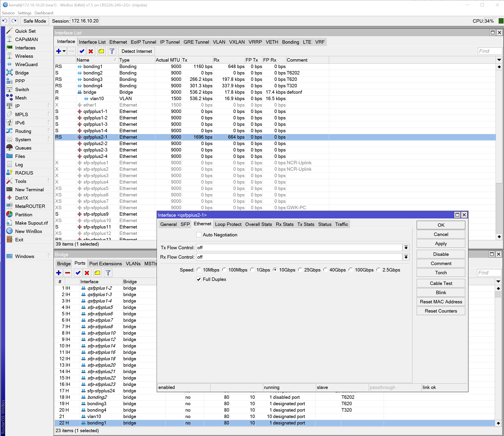Switch to the Loop Protect tab
The height and width of the screenshot is (436, 504).
coord(228,224)
